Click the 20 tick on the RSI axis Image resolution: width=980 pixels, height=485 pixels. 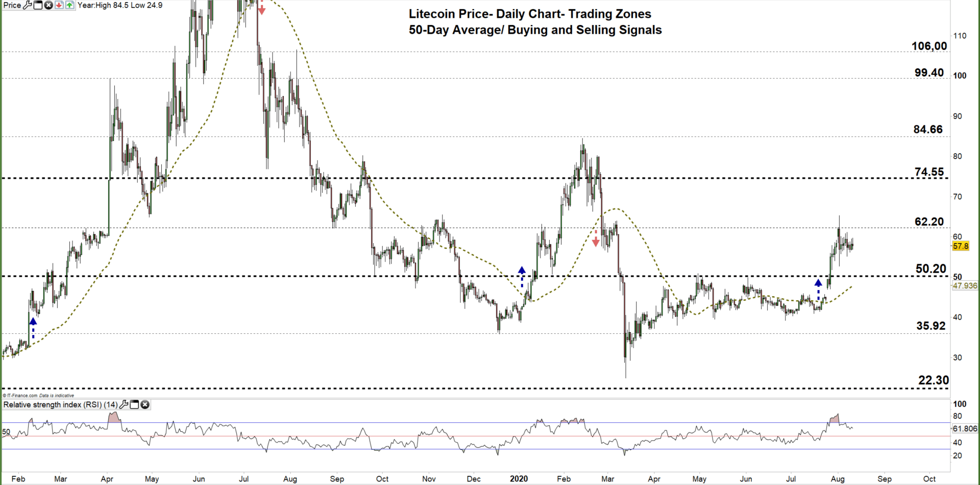click(958, 456)
